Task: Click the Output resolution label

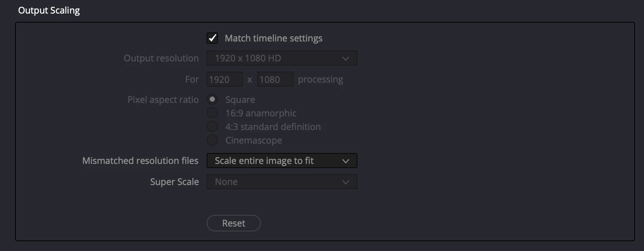Action: coord(161,58)
